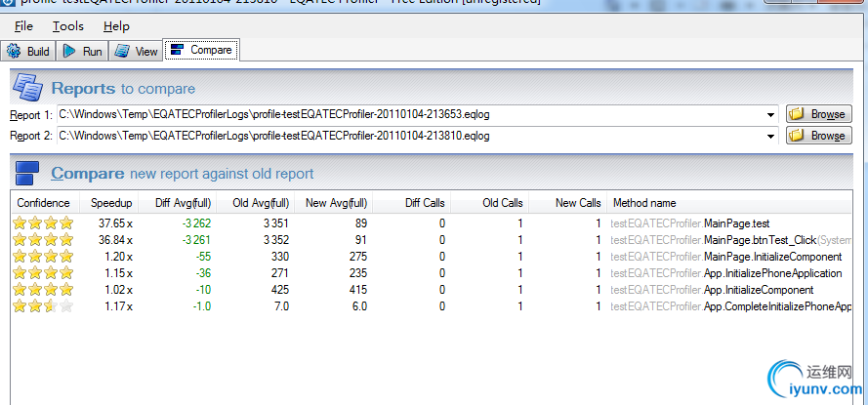The width and height of the screenshot is (868, 405).
Task: Open the Help menu
Action: point(116,26)
